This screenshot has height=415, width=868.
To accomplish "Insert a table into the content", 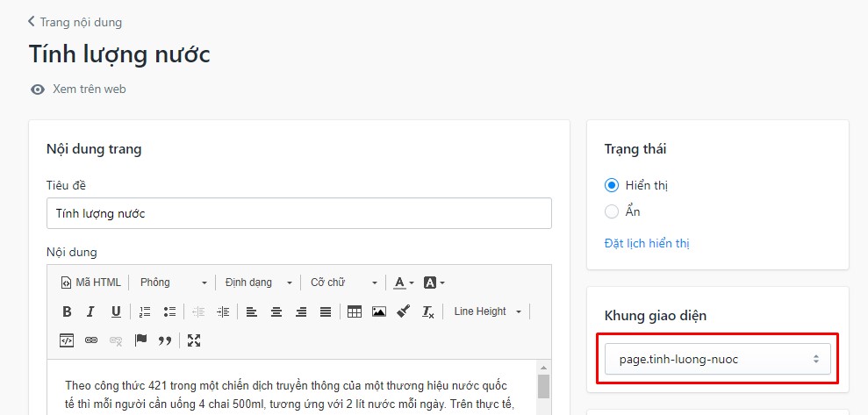I will 355,311.
